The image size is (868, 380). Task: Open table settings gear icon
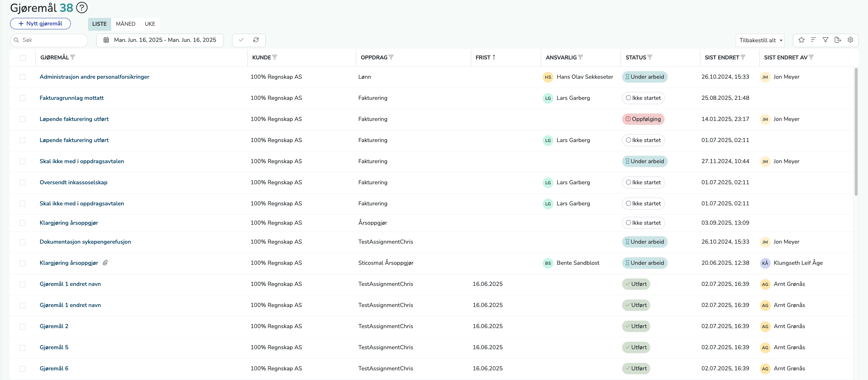point(850,40)
